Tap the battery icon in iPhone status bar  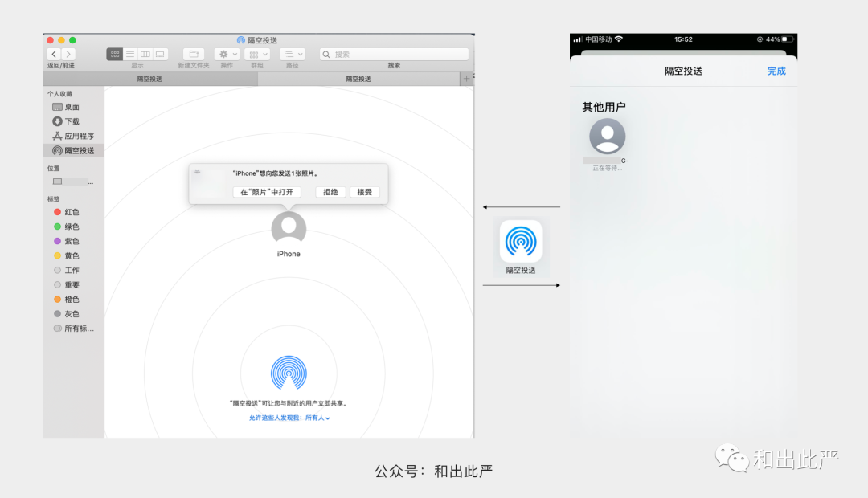pyautogui.click(x=788, y=39)
